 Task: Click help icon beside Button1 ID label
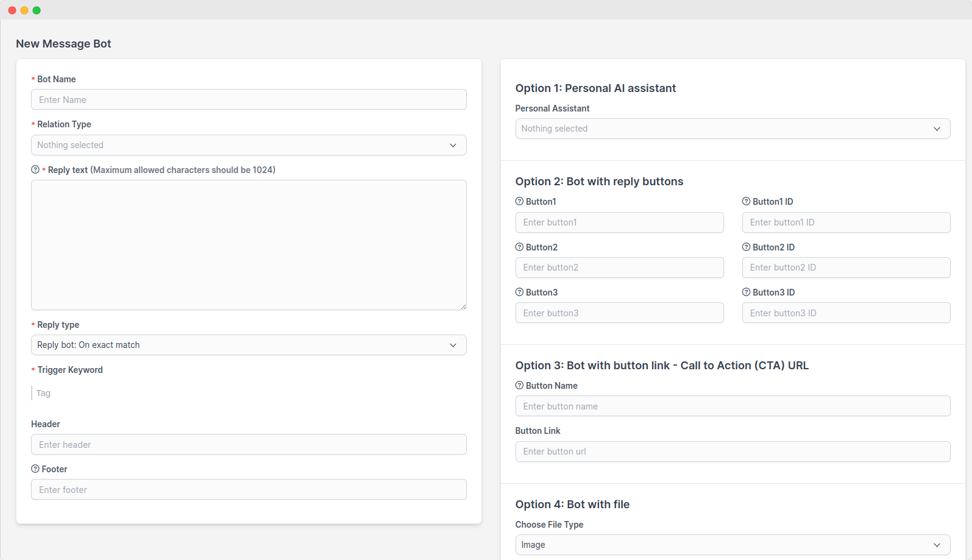point(746,202)
